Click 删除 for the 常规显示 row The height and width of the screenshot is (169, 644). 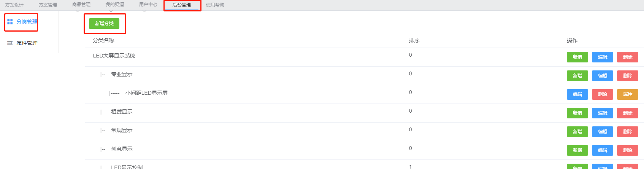pyautogui.click(x=628, y=132)
